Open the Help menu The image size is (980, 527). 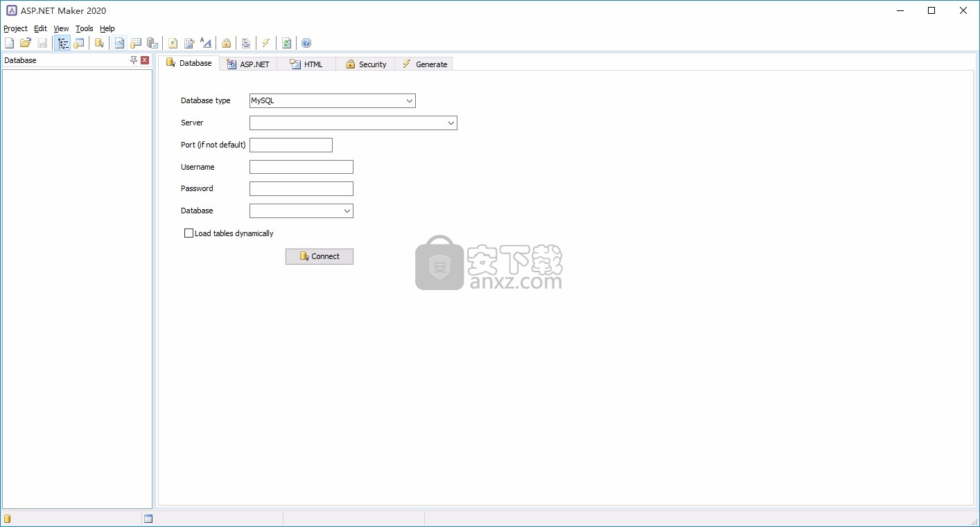[107, 28]
